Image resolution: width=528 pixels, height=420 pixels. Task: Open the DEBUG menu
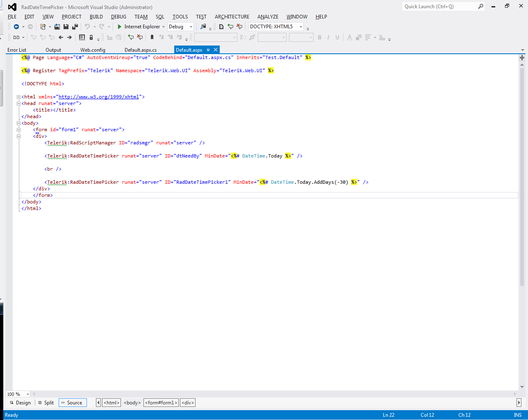tap(119, 17)
